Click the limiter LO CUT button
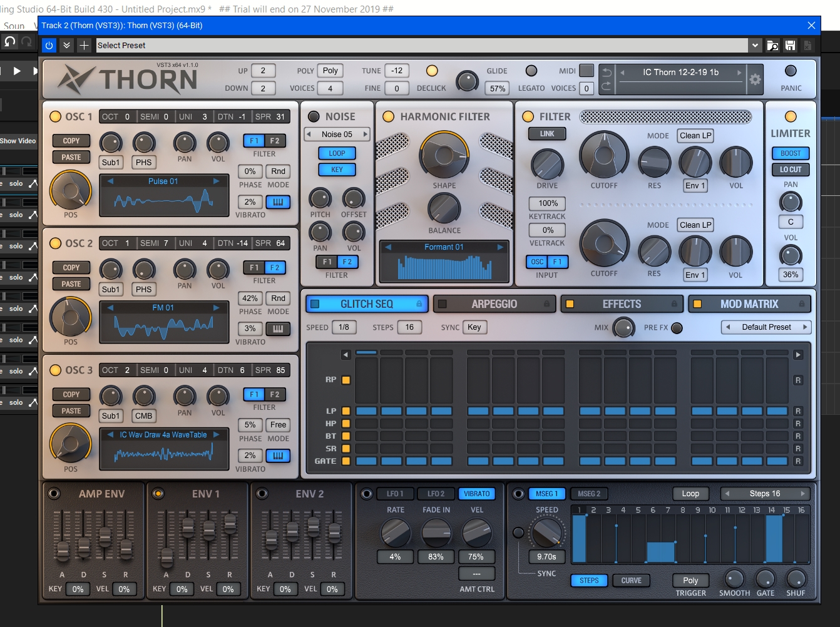840x627 pixels. point(791,170)
